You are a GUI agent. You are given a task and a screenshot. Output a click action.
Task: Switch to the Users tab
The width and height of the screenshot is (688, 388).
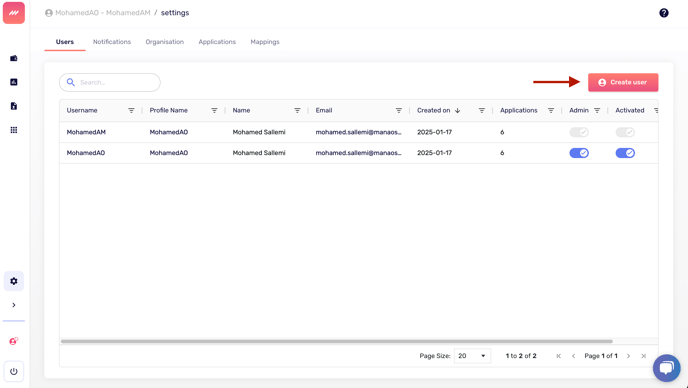tap(64, 42)
